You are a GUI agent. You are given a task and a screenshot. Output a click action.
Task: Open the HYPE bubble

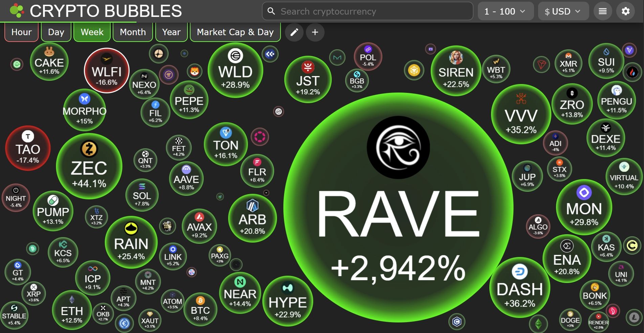[288, 302]
